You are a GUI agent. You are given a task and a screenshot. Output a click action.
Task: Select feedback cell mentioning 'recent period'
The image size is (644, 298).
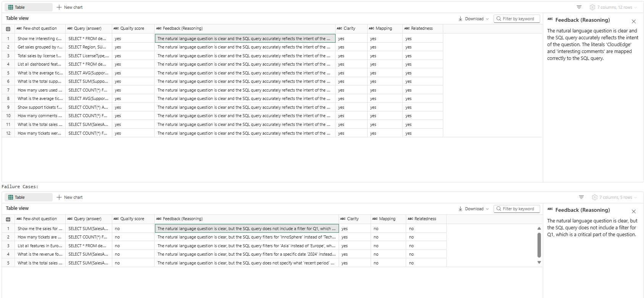pos(247,263)
